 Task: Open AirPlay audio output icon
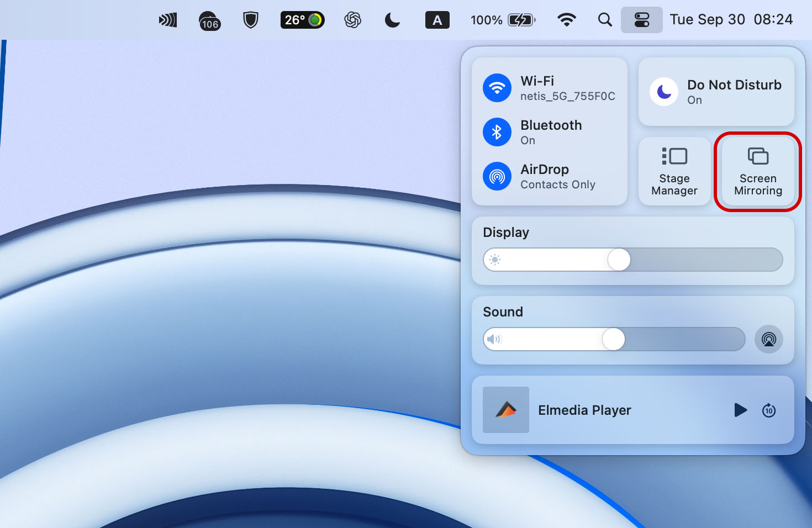(x=768, y=339)
